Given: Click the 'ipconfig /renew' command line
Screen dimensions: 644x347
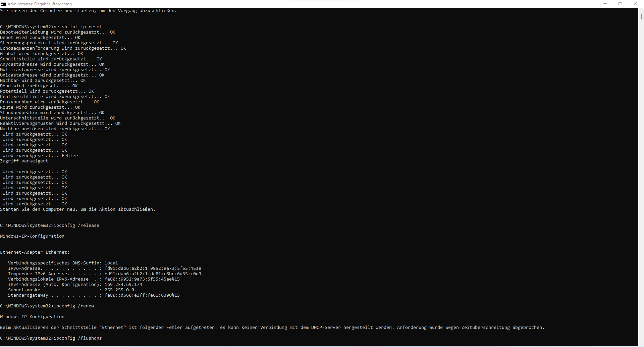Looking at the screenshot, I should click(74, 306).
